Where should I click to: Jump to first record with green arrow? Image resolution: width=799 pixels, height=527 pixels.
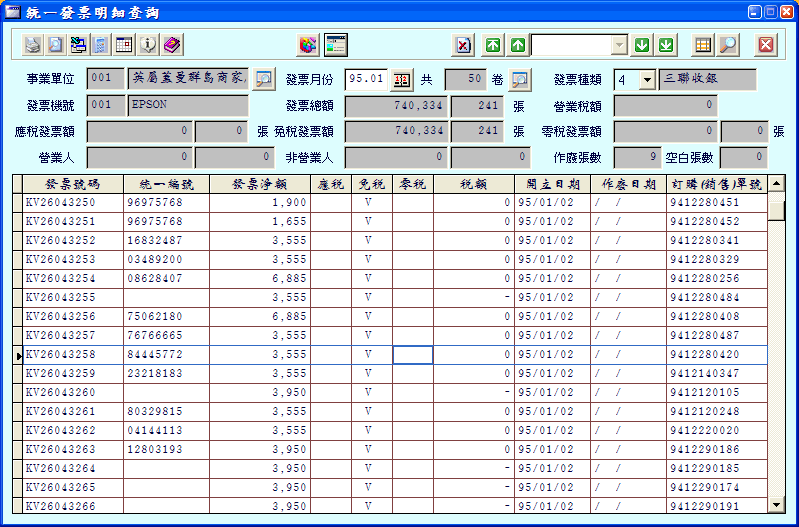pyautogui.click(x=493, y=45)
